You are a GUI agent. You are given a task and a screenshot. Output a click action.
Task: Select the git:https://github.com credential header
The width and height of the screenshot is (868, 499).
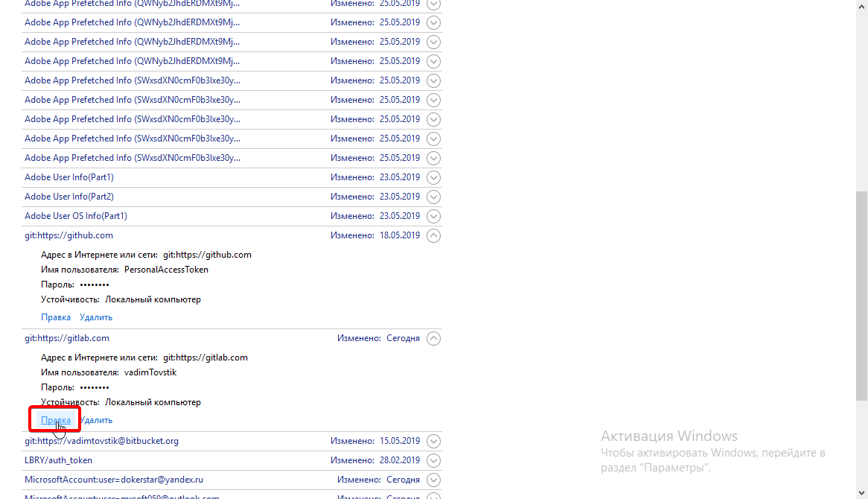pos(68,235)
